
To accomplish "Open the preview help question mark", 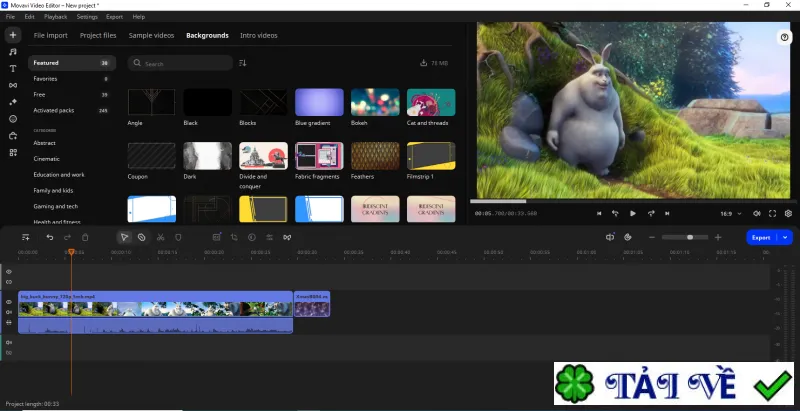I will (x=784, y=37).
